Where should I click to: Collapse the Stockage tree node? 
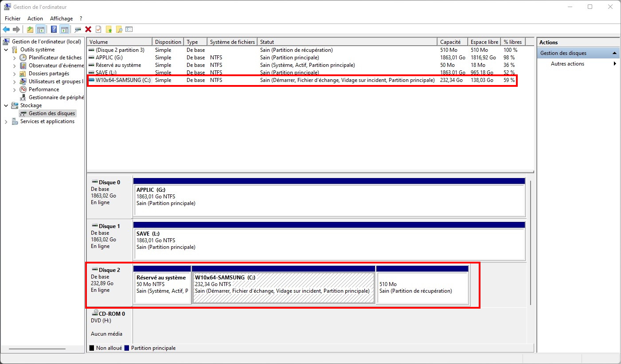[6, 105]
